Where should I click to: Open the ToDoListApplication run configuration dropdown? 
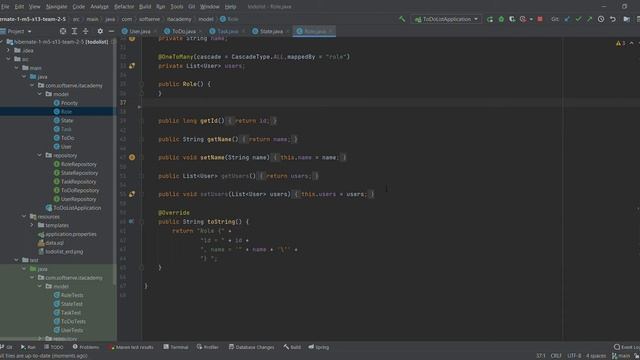pyautogui.click(x=446, y=19)
